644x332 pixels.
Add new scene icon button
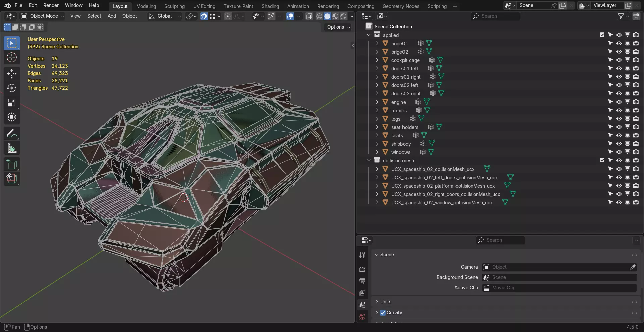pos(562,5)
